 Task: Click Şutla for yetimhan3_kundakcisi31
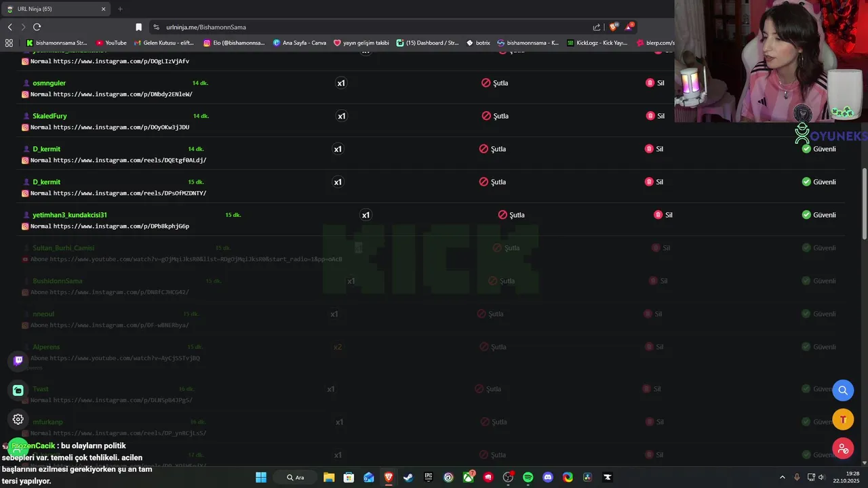(511, 215)
